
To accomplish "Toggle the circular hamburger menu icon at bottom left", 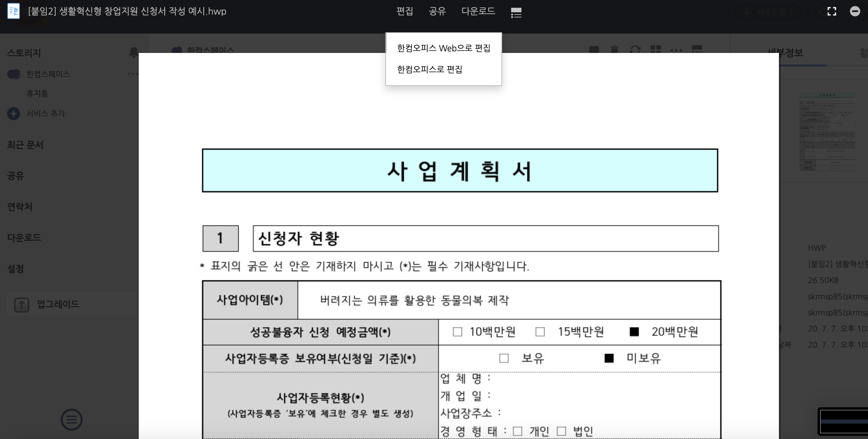I will tap(71, 420).
